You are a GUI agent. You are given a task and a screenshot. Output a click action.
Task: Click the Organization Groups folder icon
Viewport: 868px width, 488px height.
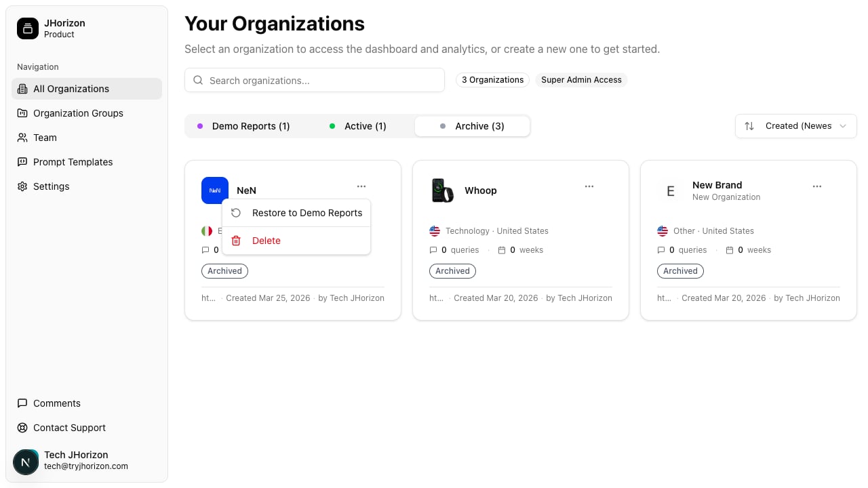[x=22, y=113]
